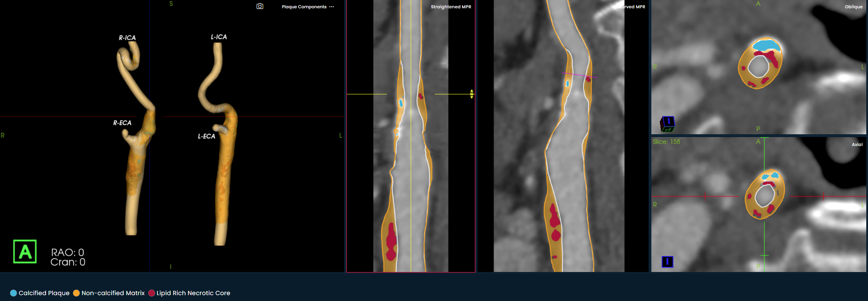Click the Axial view title
868x301 pixels.
(857, 145)
